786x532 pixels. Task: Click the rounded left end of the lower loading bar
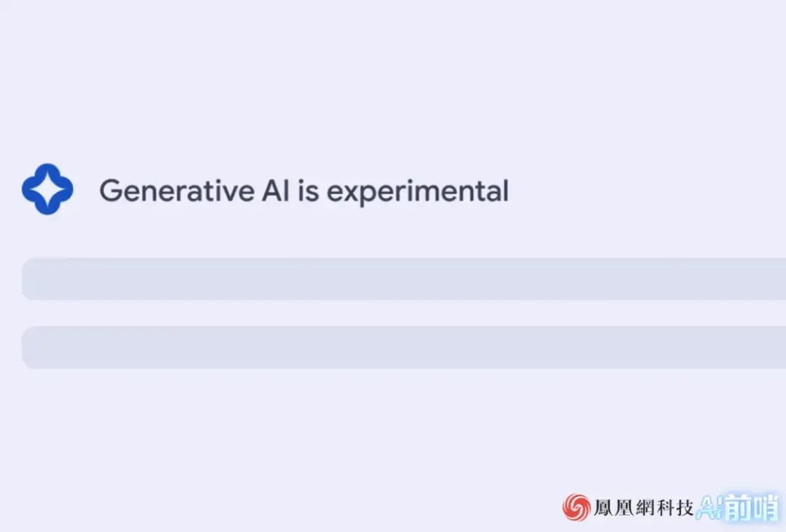tap(31, 347)
